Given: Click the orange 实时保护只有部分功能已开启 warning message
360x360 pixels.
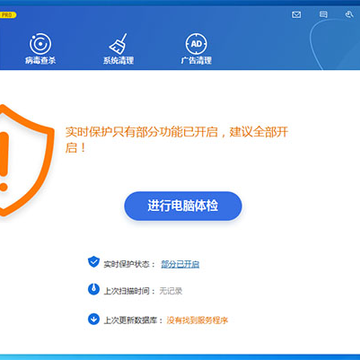Looking at the screenshot, I should point(177,139).
